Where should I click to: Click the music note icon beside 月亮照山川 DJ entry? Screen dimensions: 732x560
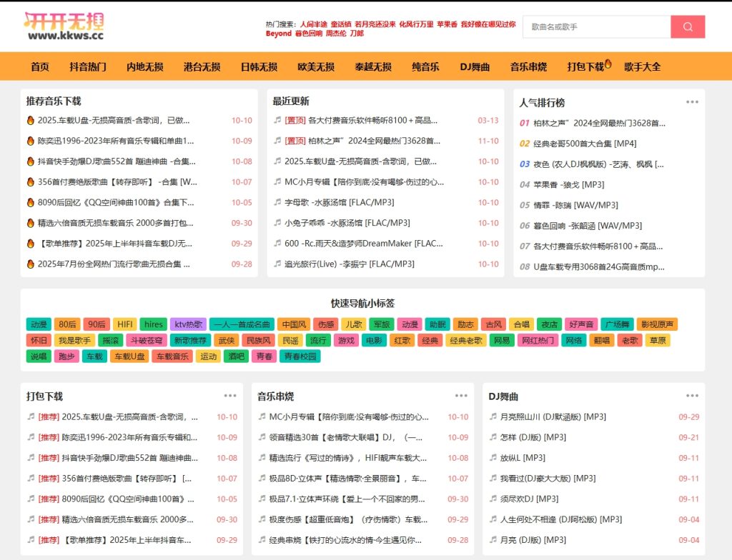[x=492, y=416]
